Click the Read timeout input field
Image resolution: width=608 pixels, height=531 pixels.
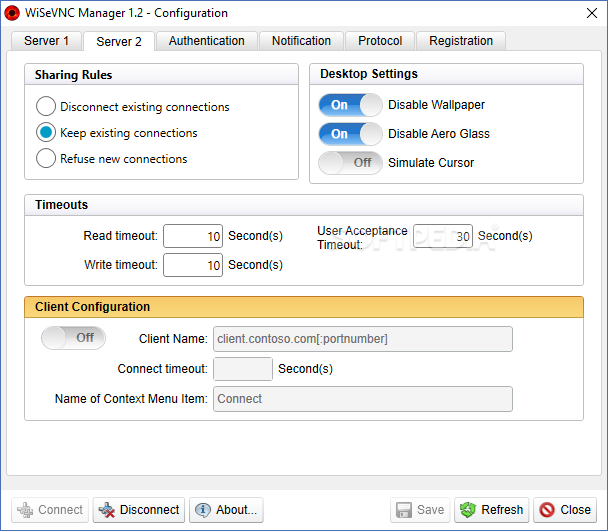pos(193,236)
